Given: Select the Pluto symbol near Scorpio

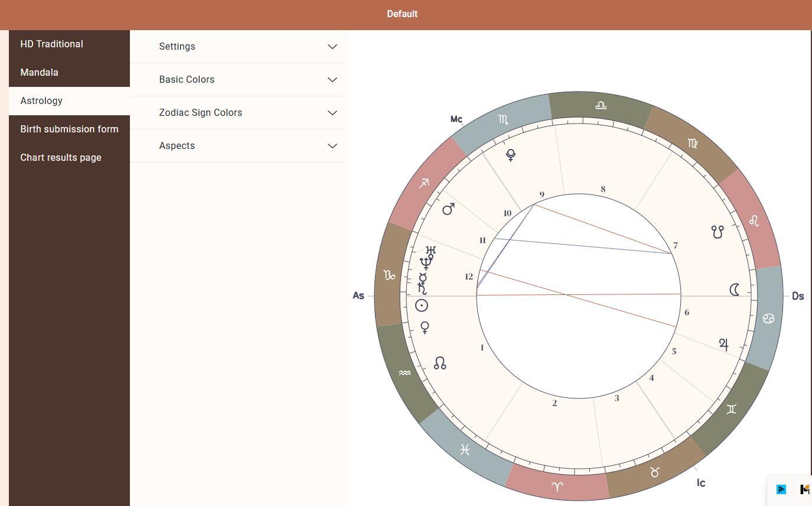Looking at the screenshot, I should (x=511, y=155).
